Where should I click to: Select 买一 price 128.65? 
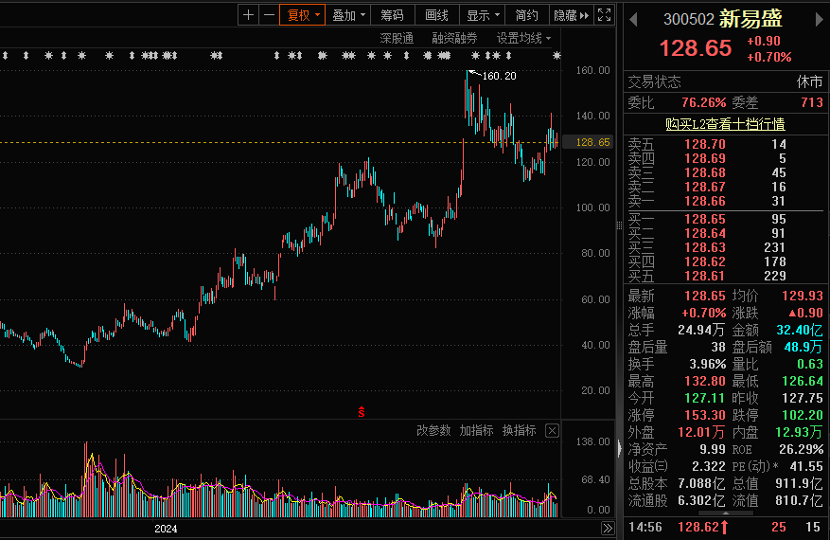pos(705,219)
